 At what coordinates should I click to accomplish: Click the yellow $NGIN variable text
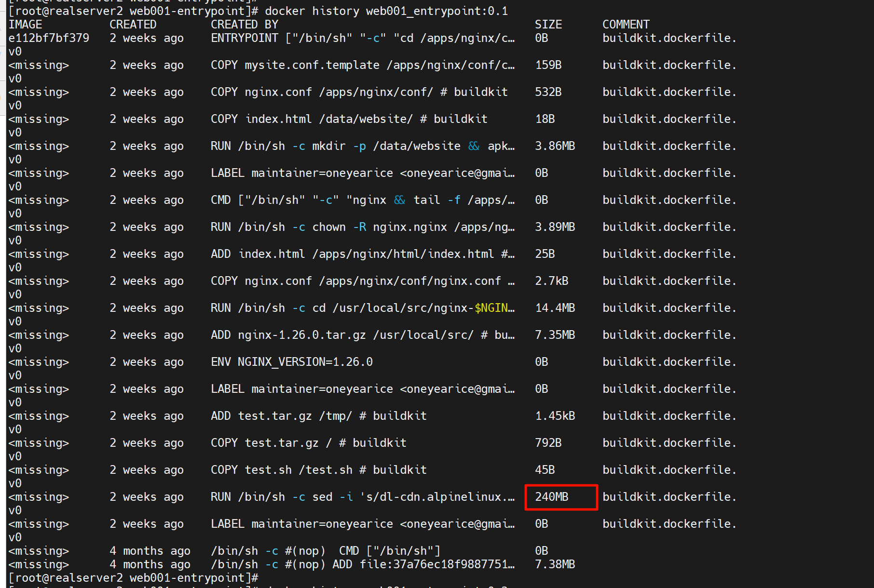point(494,308)
